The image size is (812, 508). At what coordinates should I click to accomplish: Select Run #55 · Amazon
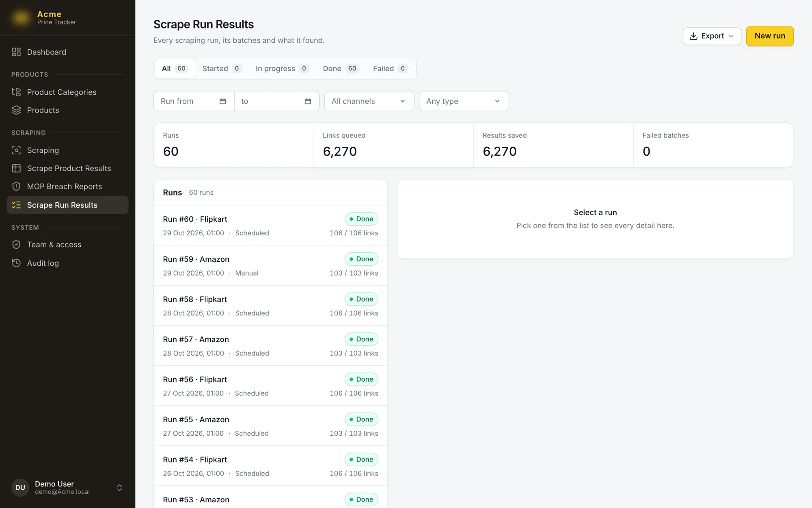point(270,426)
